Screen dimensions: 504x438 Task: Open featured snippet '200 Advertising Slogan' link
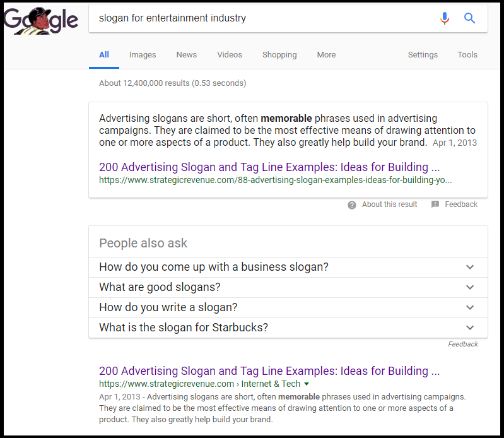click(x=269, y=167)
